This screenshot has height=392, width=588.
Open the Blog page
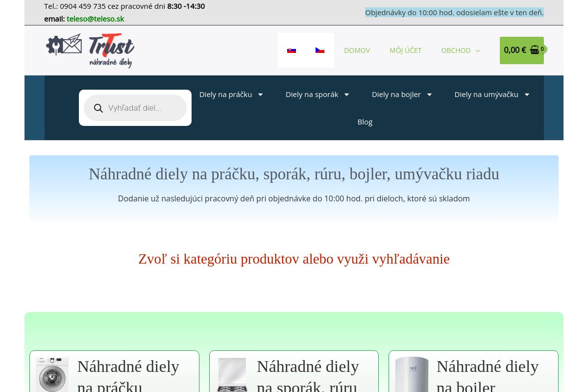click(365, 122)
